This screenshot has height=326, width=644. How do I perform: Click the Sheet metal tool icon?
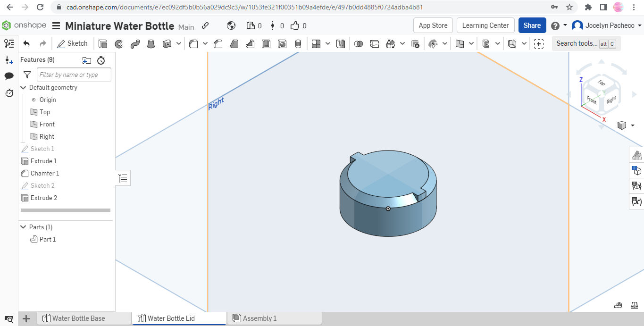coord(512,44)
